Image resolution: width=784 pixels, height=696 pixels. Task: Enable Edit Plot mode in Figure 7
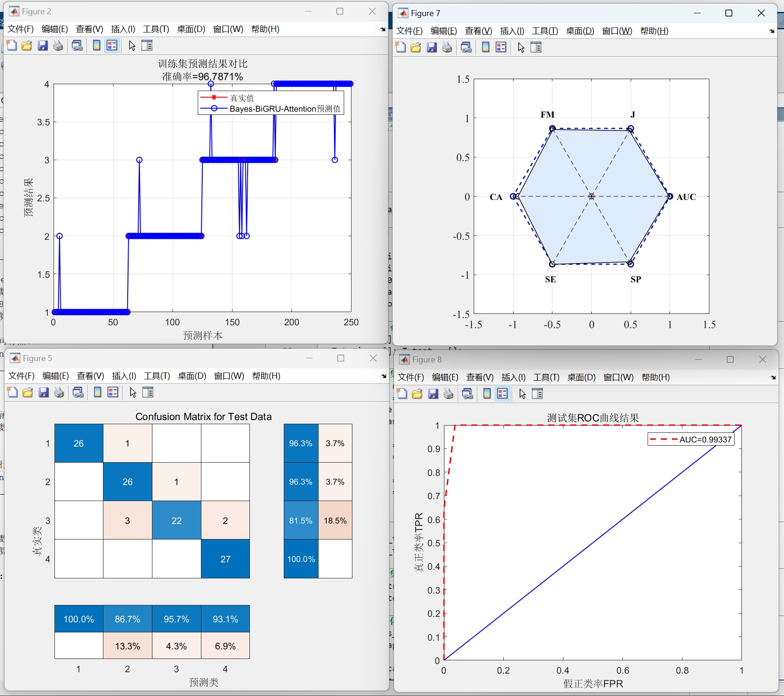(x=521, y=47)
